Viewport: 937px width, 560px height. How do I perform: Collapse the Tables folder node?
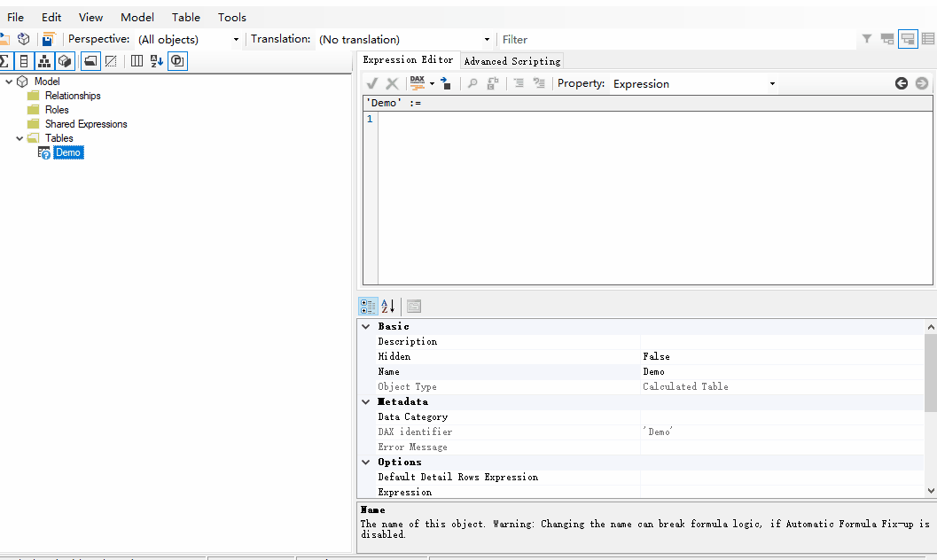click(20, 138)
